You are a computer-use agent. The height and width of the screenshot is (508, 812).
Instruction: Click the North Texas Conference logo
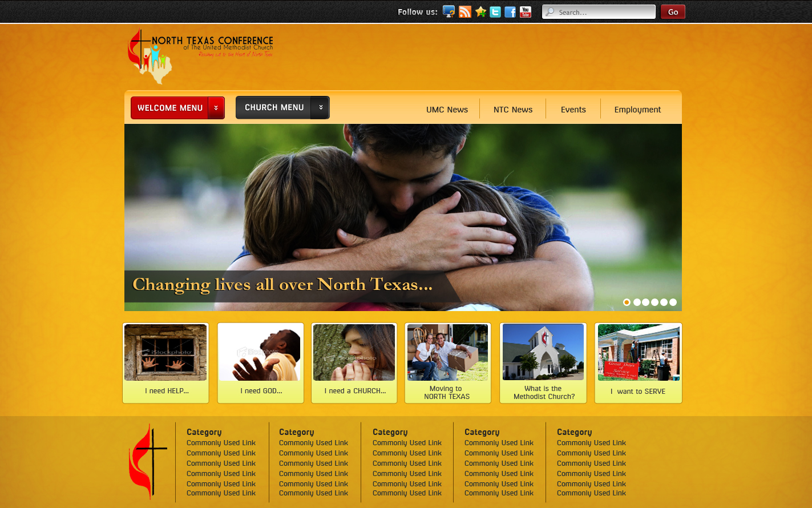pos(200,56)
